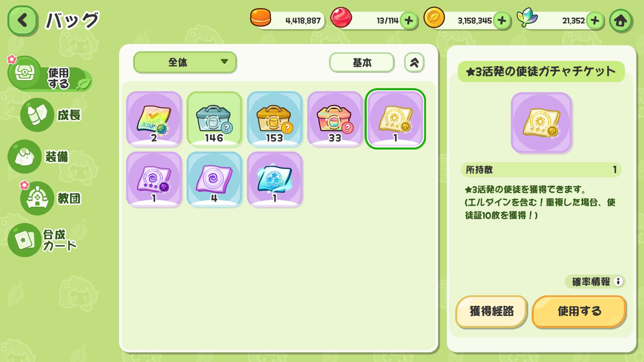Change sort order with 基本 button
This screenshot has height=362, width=644.
tap(362, 62)
